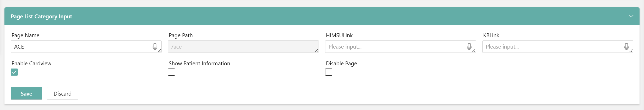
Task: Click the resize grip on KBLink field
Action: coord(631,51)
